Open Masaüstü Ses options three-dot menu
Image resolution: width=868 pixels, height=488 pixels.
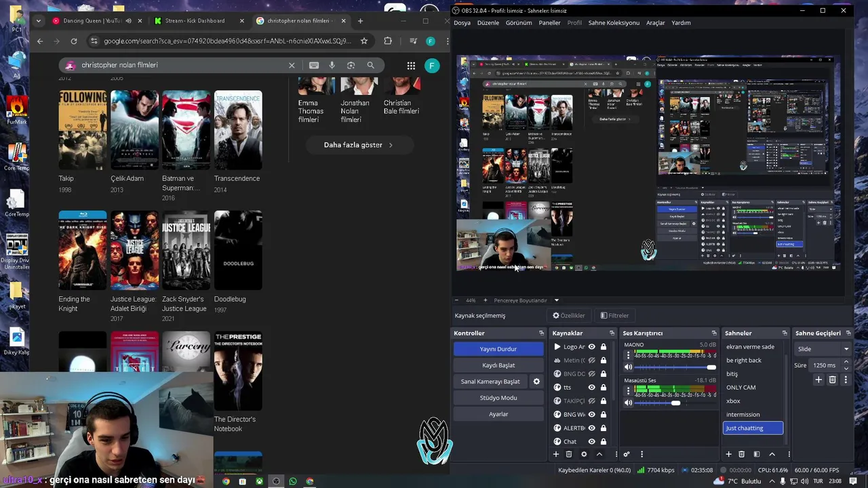point(628,391)
